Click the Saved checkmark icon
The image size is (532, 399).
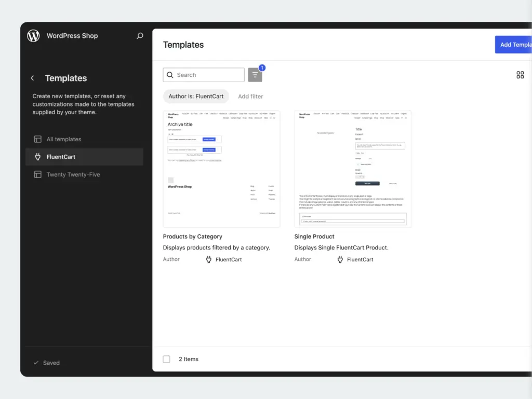[x=36, y=363]
